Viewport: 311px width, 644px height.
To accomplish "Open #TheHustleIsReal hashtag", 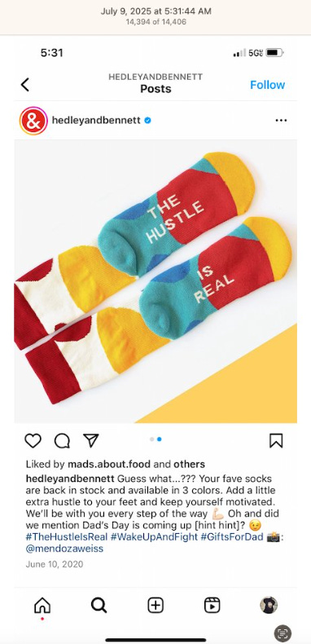I will [x=67, y=537].
